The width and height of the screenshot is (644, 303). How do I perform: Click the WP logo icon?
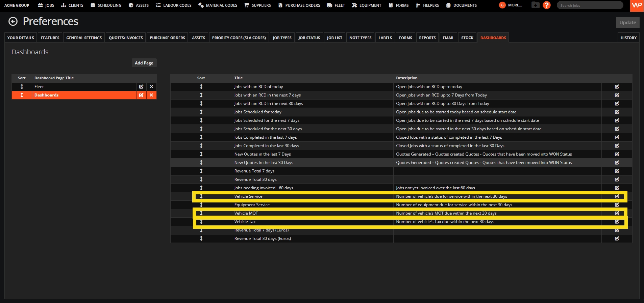coord(637,5)
